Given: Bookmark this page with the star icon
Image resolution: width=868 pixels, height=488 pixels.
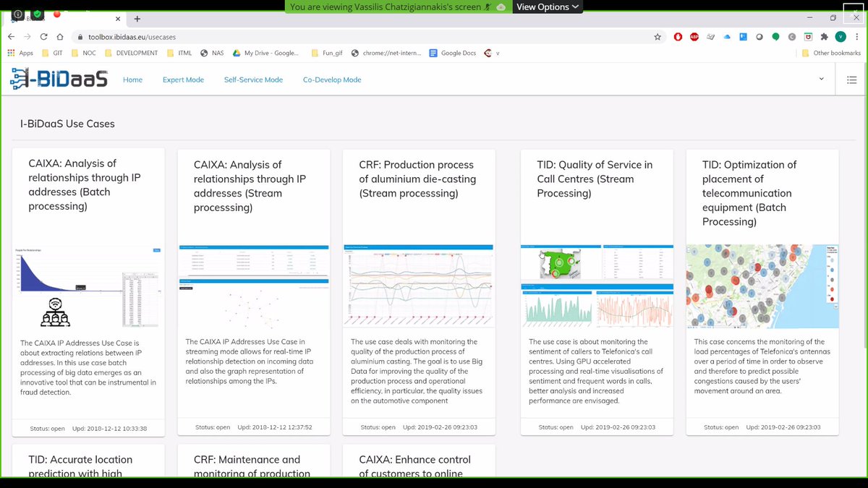Looking at the screenshot, I should point(657,36).
